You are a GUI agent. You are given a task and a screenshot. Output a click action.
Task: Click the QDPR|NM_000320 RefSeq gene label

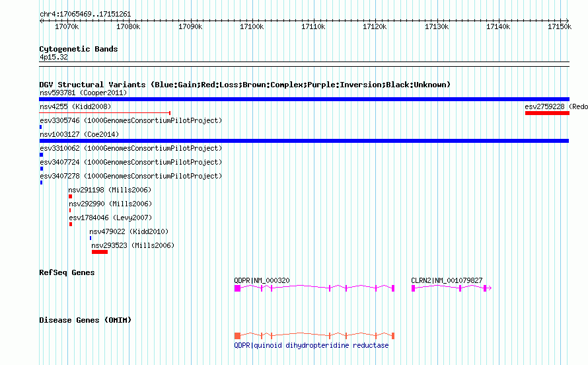(x=262, y=280)
